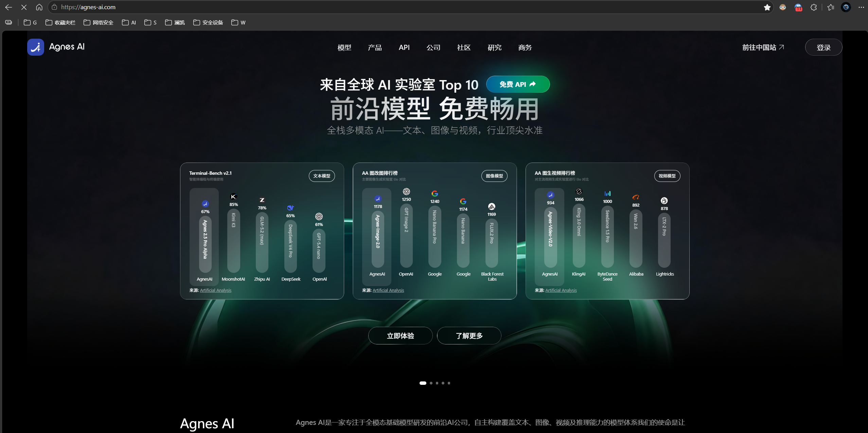Click the DeepSeek whale logo
This screenshot has height=433, width=868.
(x=290, y=208)
